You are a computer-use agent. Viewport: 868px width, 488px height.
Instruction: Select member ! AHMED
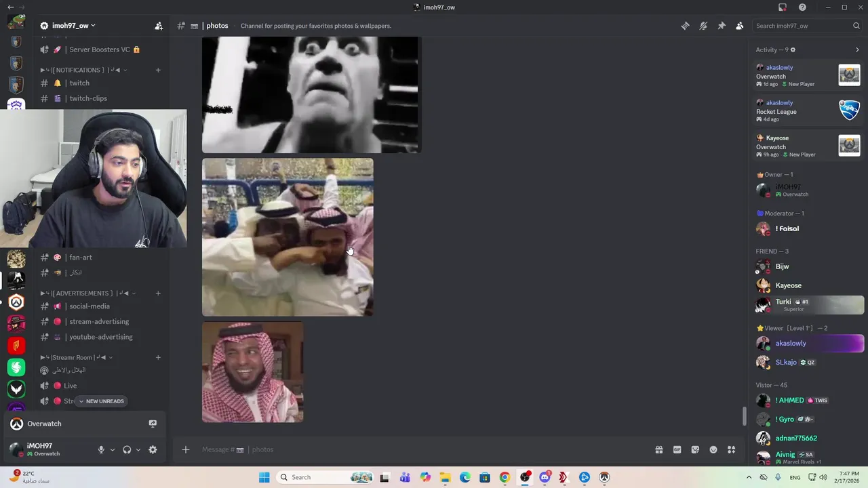808,400
